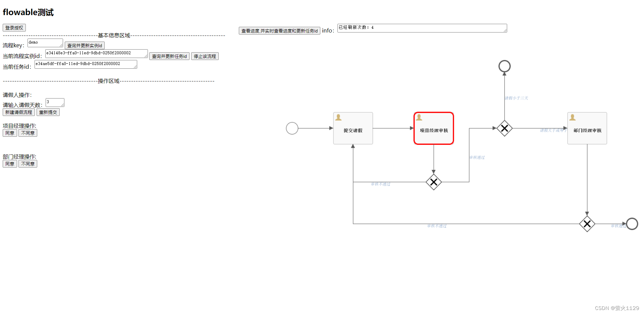The width and height of the screenshot is (644, 314).
Task: Click the gateway below 项目经理审核 node
Action: coord(433,182)
